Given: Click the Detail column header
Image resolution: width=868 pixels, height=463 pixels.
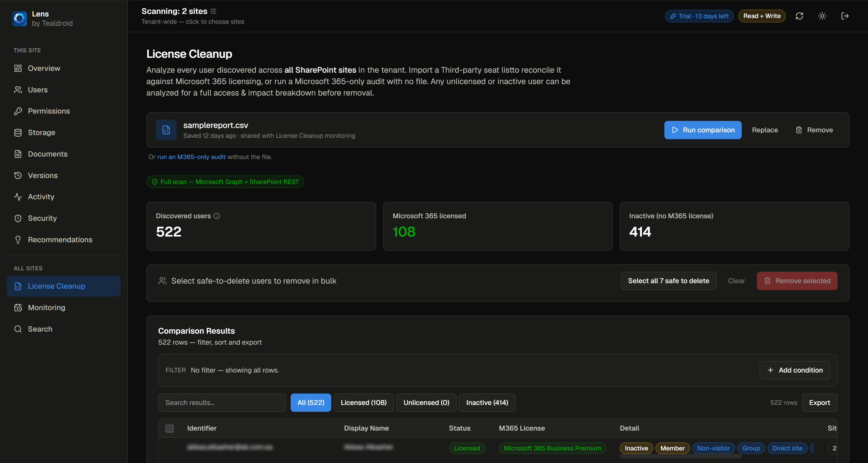Looking at the screenshot, I should [629, 428].
